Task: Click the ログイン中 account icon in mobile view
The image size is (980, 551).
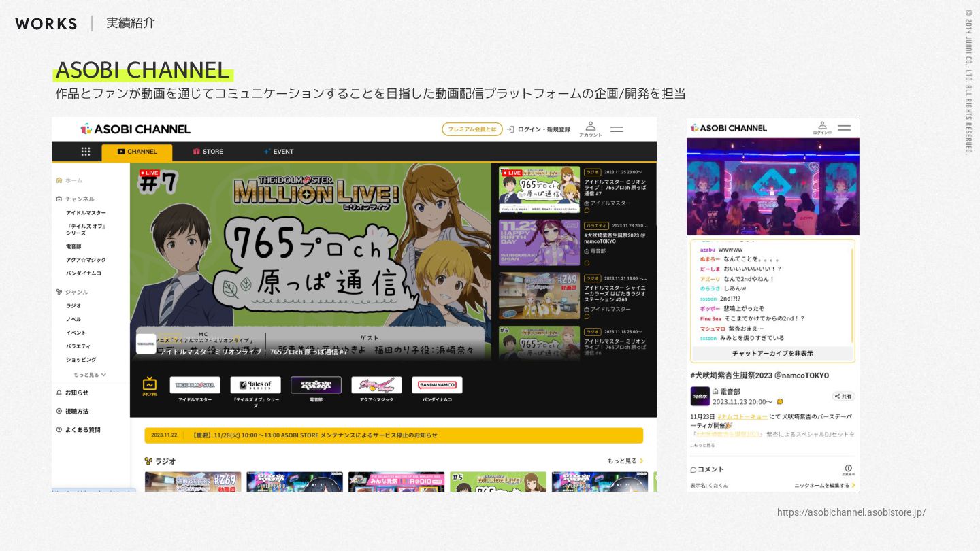Action: pos(822,128)
